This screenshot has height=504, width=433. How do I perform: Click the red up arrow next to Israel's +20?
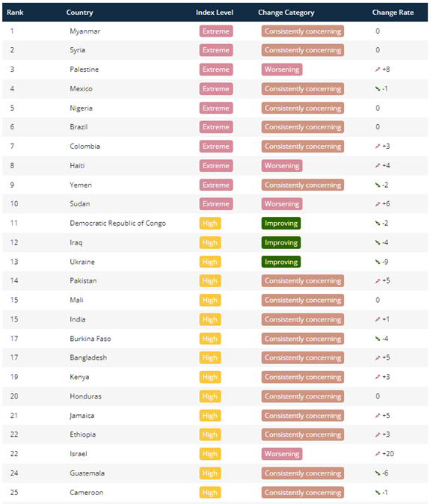pos(378,454)
